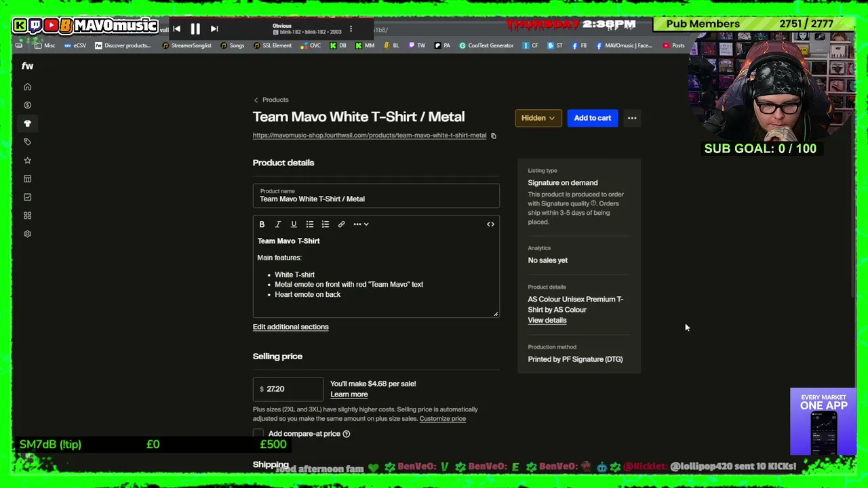This screenshot has height=488, width=868.
Task: Open the OVC bookmark
Action: (x=311, y=45)
